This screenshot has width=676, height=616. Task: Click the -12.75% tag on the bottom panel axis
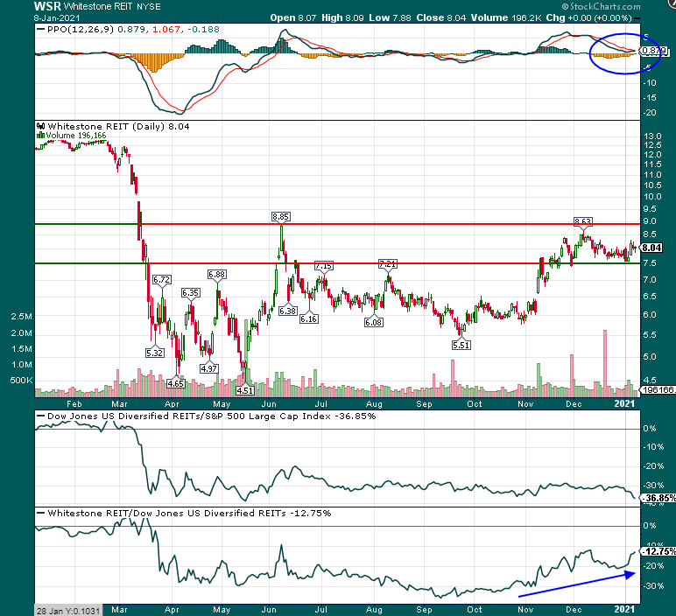658,552
